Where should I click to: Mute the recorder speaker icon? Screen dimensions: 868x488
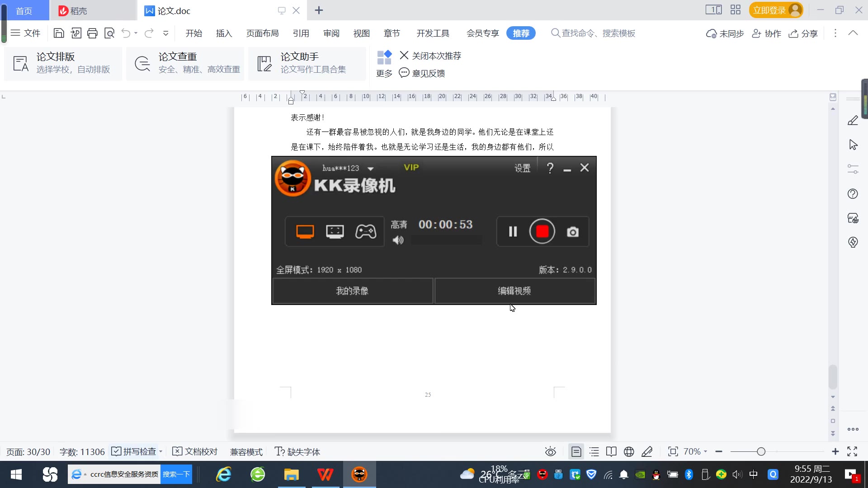pyautogui.click(x=398, y=240)
